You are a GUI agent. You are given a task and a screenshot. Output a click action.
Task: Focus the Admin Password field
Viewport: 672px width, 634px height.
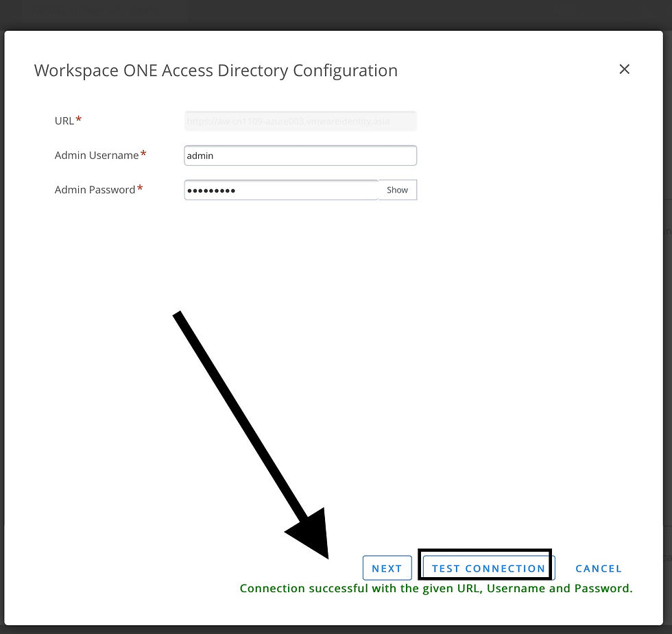pyautogui.click(x=282, y=190)
